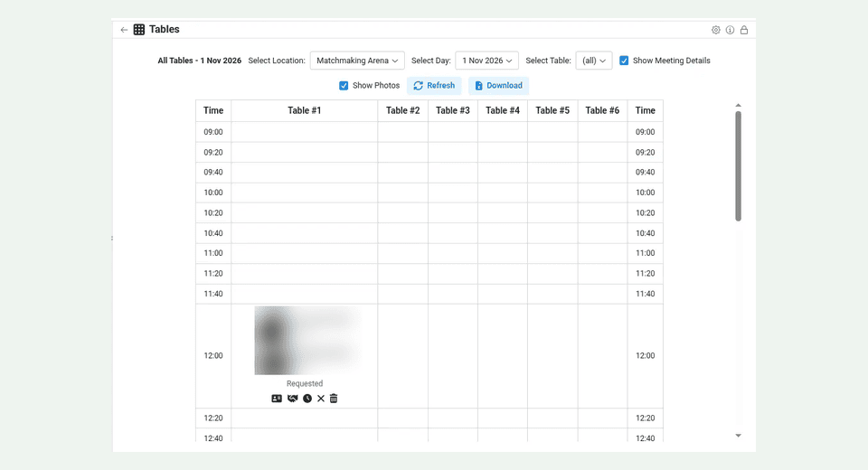Click the vertical scrollbar thumb
This screenshot has width=868, height=470.
click(x=738, y=166)
